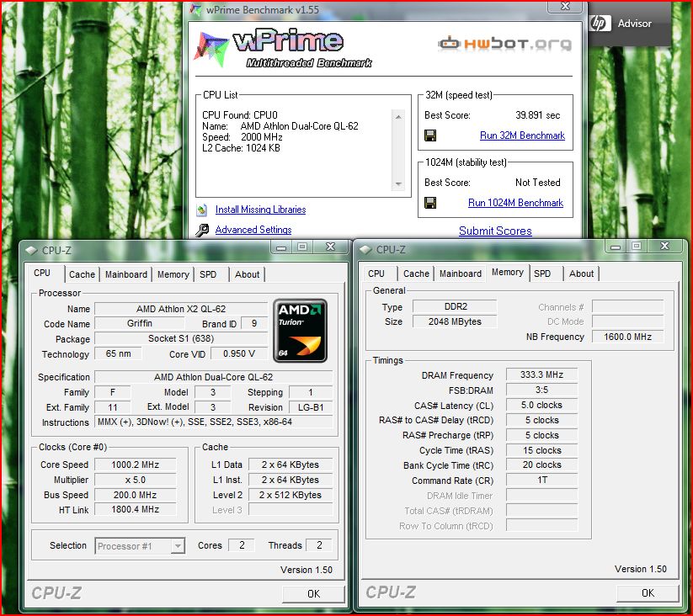This screenshot has width=693, height=616.
Task: Click the Specification AMD Athlon Dual-Core QL-62
Action: point(214,377)
